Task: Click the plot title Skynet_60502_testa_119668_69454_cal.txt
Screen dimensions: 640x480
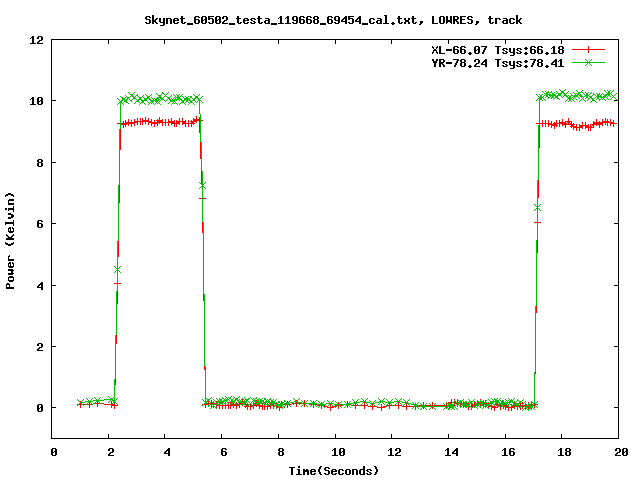Action: pyautogui.click(x=281, y=20)
